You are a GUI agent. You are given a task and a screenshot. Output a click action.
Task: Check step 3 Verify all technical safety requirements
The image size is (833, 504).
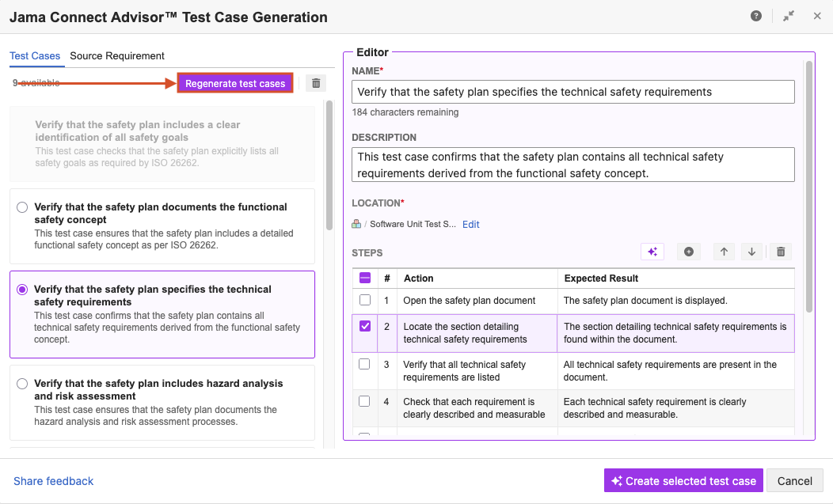(364, 364)
